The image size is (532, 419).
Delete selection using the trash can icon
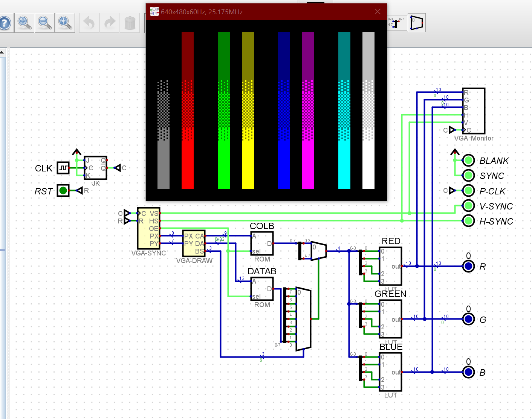pyautogui.click(x=130, y=23)
